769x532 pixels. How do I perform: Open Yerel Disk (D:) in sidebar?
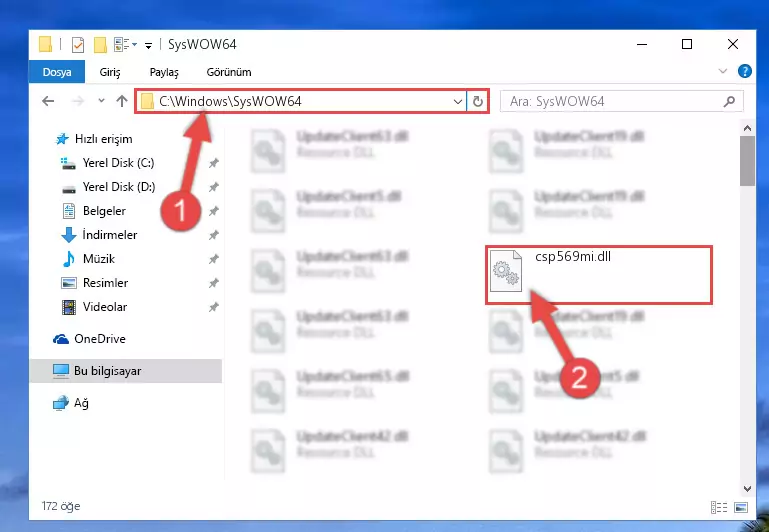[x=119, y=187]
